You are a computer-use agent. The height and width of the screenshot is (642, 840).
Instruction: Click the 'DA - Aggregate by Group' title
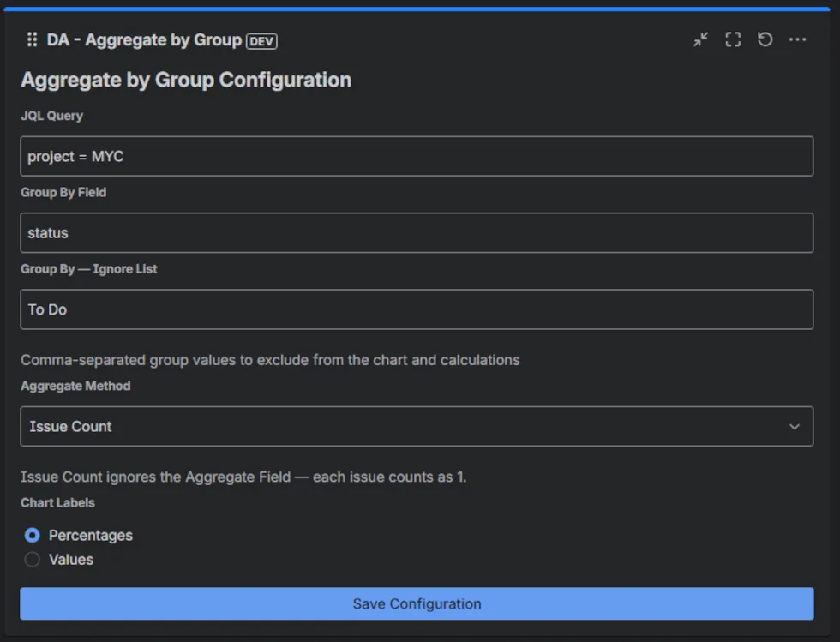pyautogui.click(x=144, y=40)
